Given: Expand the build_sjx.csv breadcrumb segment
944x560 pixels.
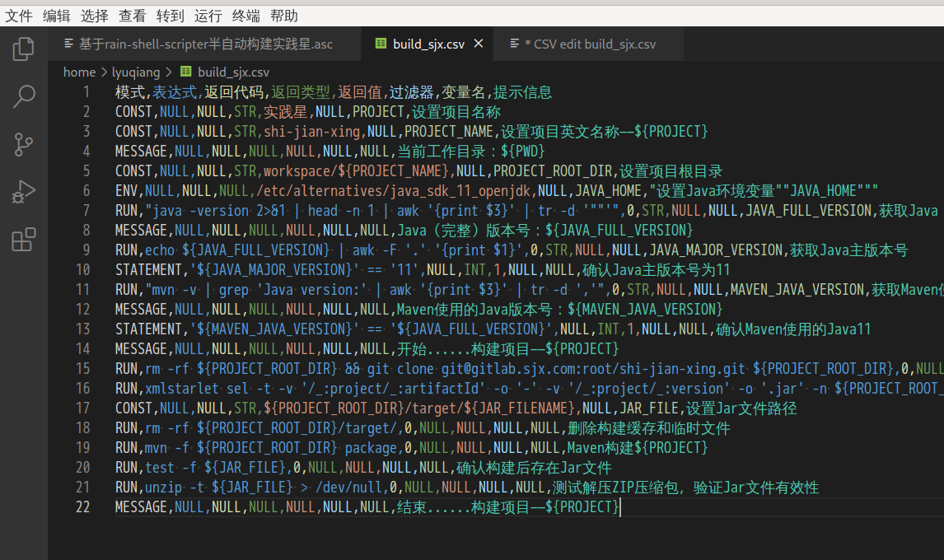Looking at the screenshot, I should click(233, 72).
